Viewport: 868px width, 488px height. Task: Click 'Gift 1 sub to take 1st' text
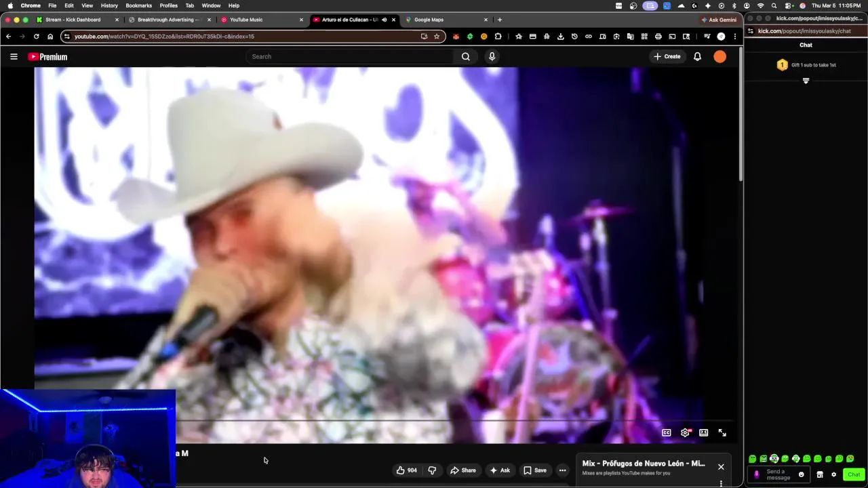(814, 65)
